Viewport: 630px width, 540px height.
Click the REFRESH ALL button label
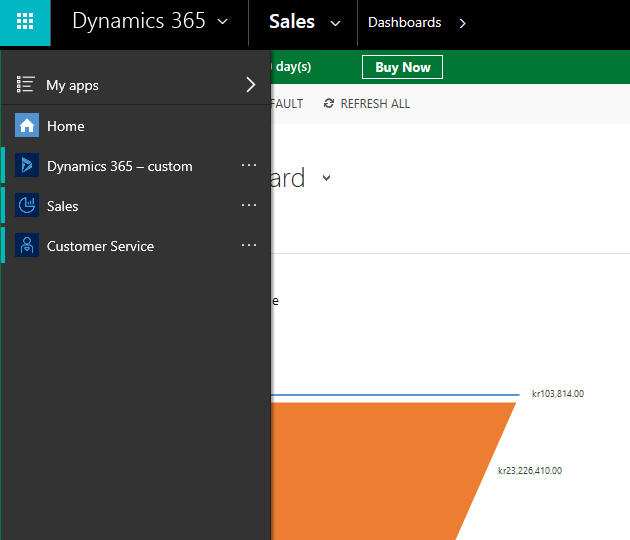coord(375,104)
